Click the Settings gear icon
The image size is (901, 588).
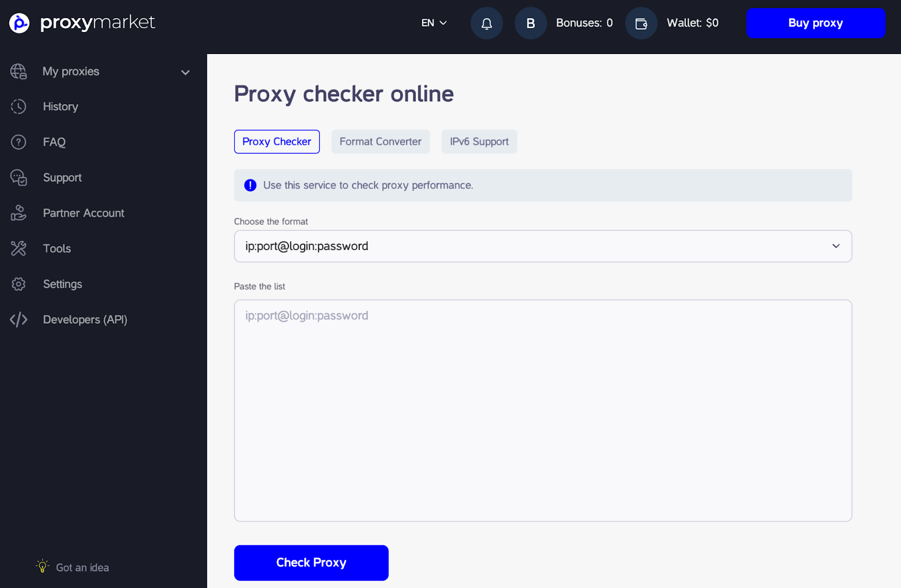pos(19,284)
